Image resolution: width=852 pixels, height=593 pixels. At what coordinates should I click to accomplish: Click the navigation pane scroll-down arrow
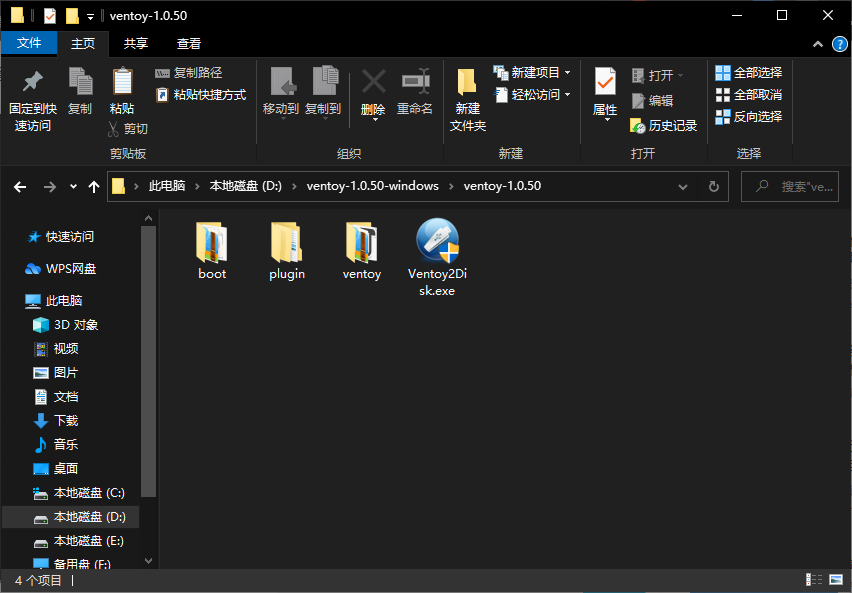[x=148, y=560]
